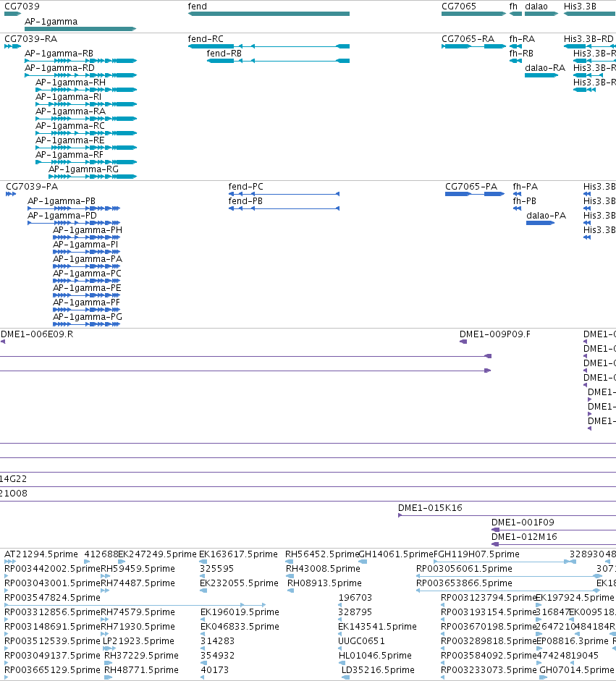616x681 pixels.
Task: Click the His3.3B-RD transcript
Action: 590,46
